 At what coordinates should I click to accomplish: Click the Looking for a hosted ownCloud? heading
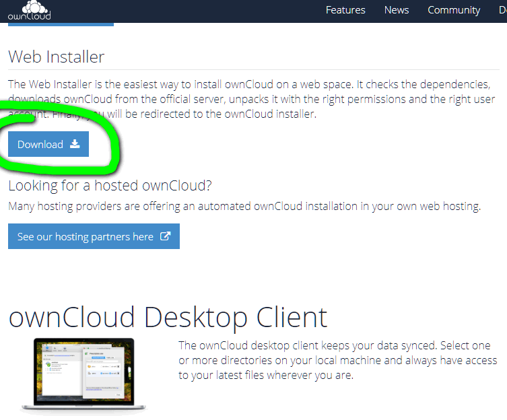[110, 186]
